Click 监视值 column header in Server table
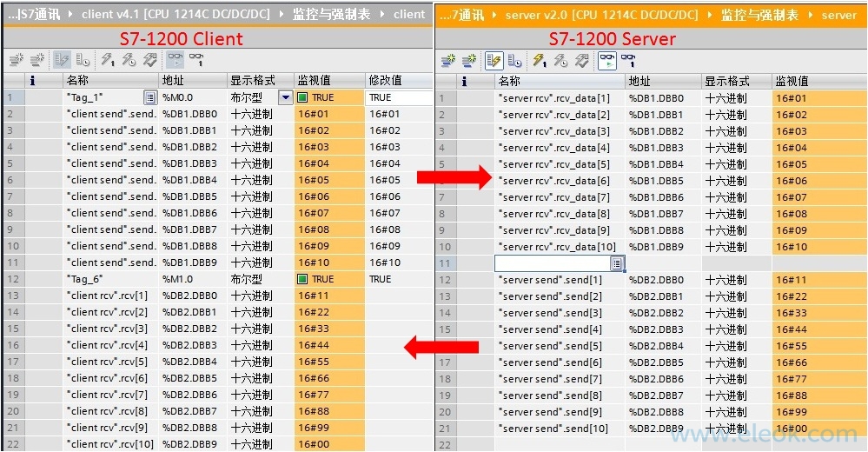 click(x=819, y=82)
